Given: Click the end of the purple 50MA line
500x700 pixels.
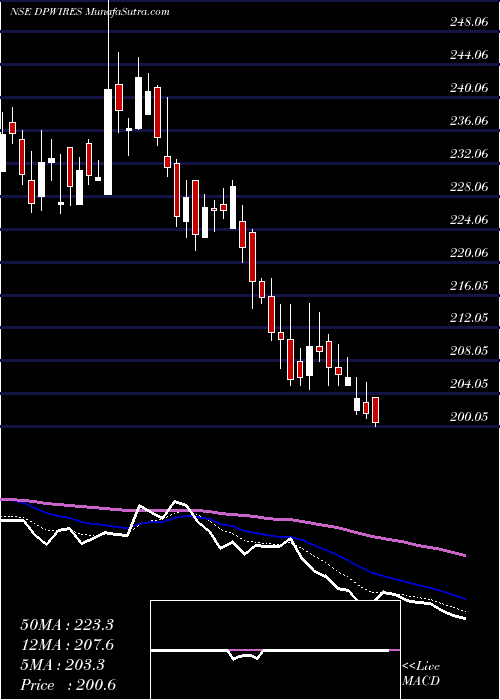Looking at the screenshot, I should (x=464, y=555).
